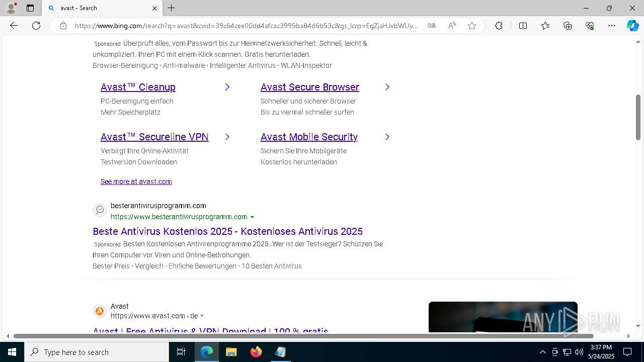Select the avast - Search tab
The height and width of the screenshot is (362, 644).
(x=102, y=8)
